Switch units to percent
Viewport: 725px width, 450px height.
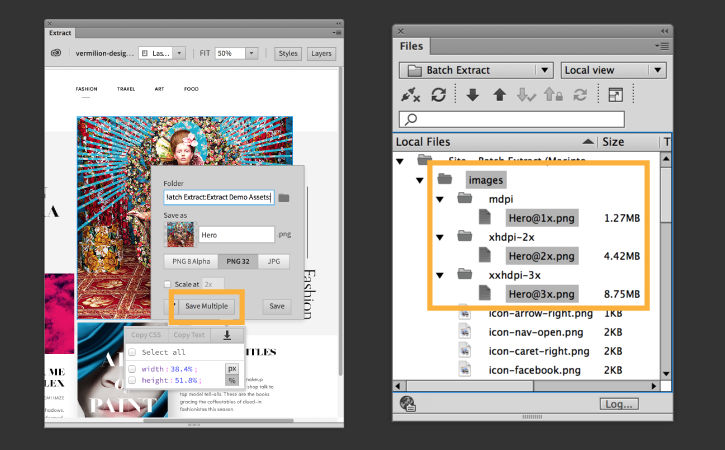(232, 380)
